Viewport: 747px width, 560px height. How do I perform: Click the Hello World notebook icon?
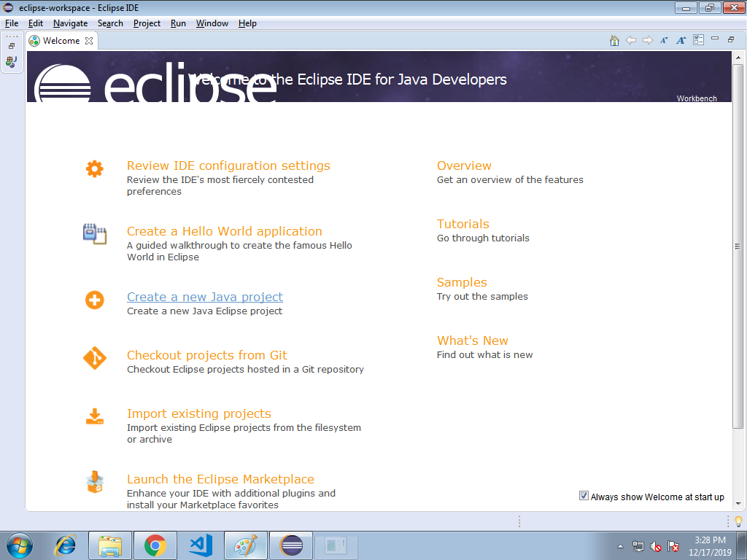pos(94,234)
